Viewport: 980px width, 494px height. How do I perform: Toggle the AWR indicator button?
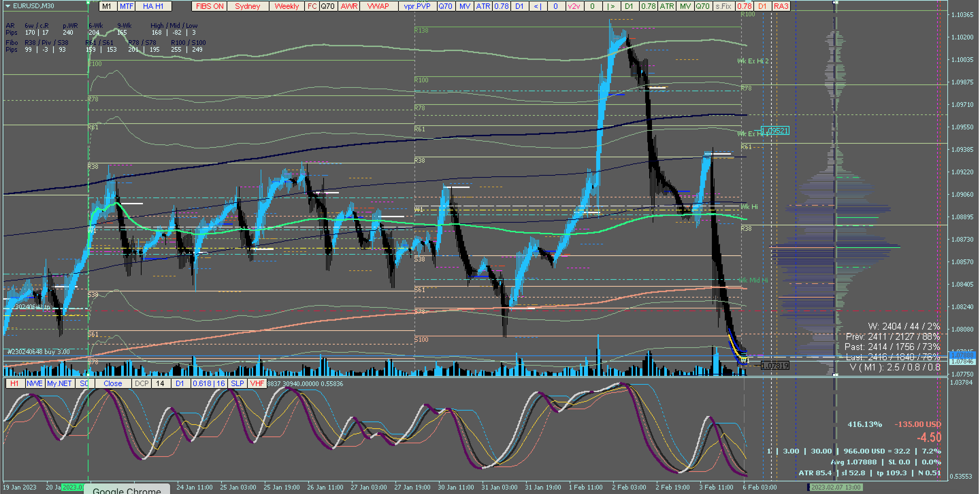[x=349, y=6]
